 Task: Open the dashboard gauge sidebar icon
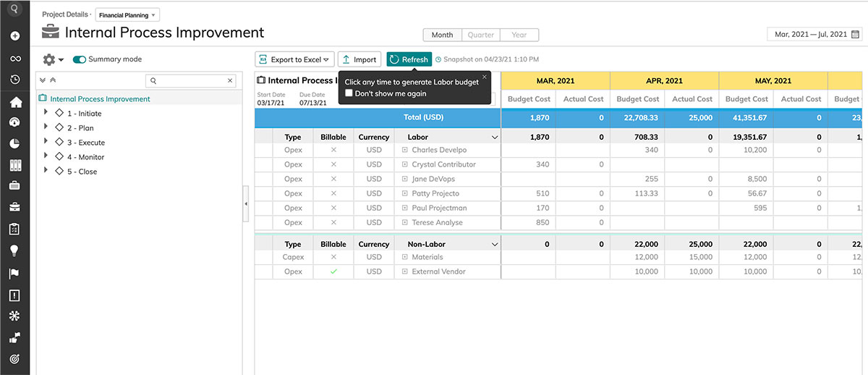tap(14, 122)
